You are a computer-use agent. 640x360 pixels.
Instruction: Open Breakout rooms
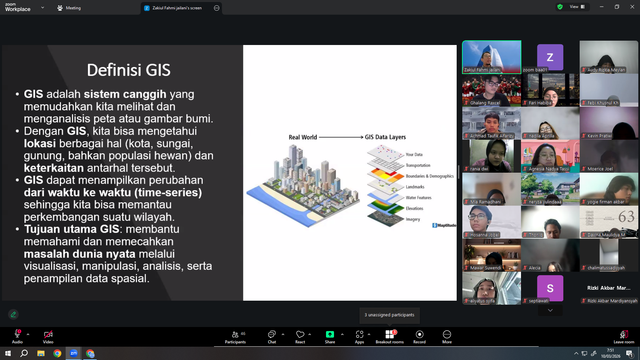tap(389, 337)
